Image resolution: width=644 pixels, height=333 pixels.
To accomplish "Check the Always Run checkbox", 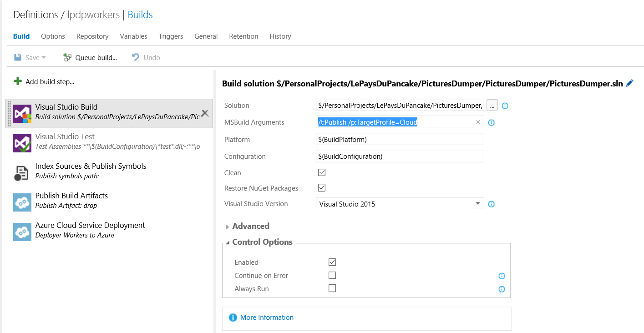I will [332, 288].
